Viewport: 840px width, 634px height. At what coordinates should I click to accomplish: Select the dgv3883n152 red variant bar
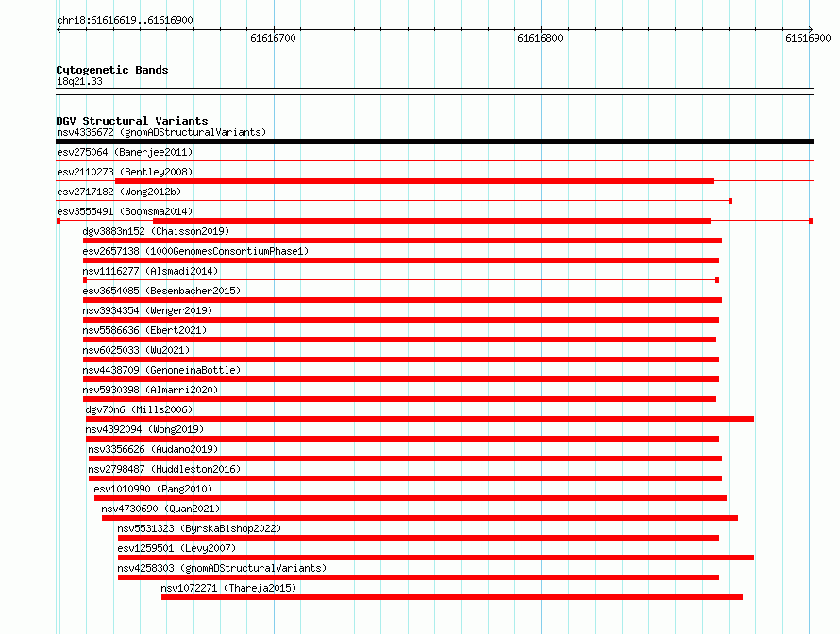tap(402, 241)
